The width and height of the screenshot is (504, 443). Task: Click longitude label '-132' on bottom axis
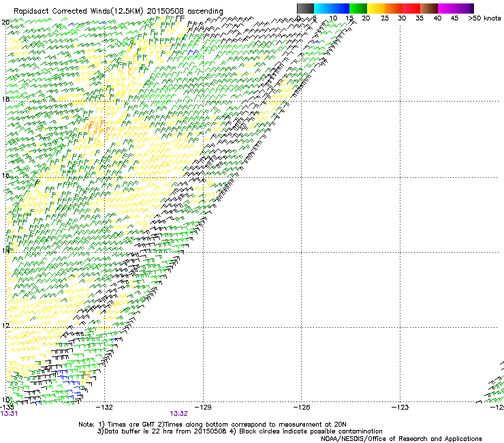click(105, 408)
